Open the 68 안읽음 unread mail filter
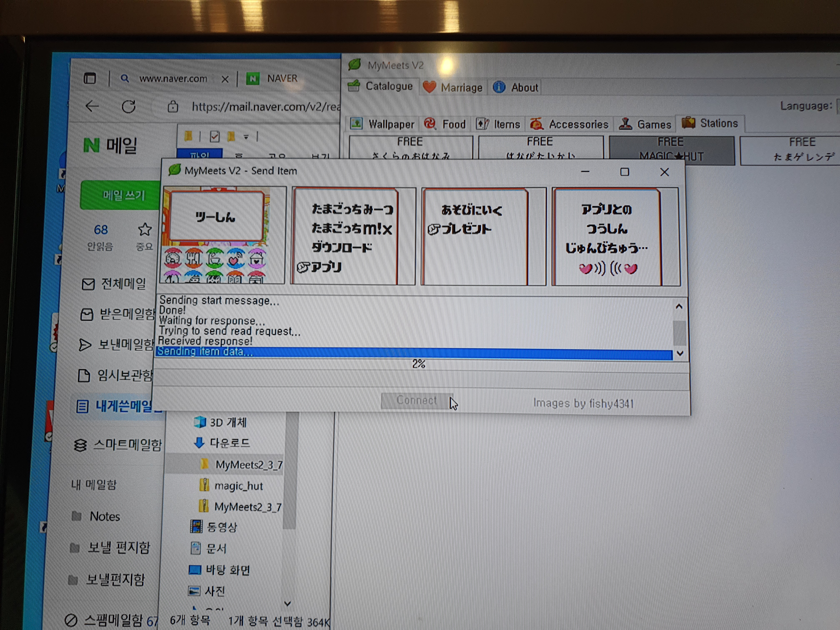The image size is (840, 630). pyautogui.click(x=100, y=237)
